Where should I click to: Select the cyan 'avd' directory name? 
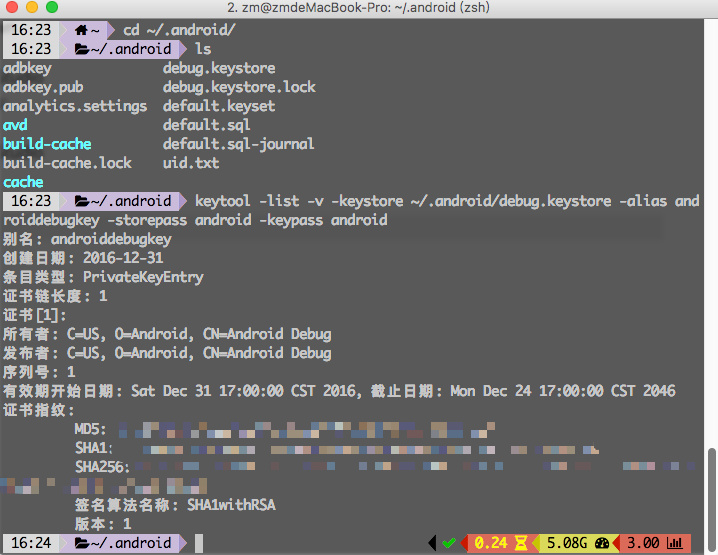coord(15,125)
